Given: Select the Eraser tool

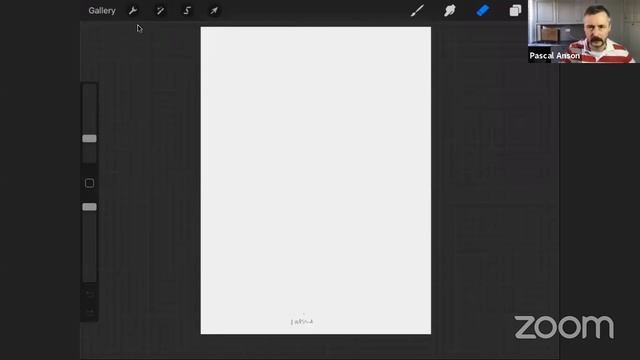Looking at the screenshot, I should [x=482, y=11].
